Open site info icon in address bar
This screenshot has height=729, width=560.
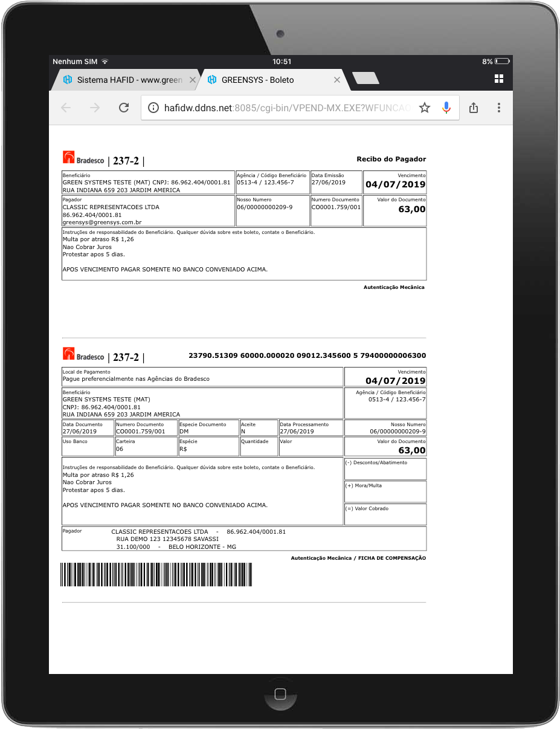click(x=153, y=108)
